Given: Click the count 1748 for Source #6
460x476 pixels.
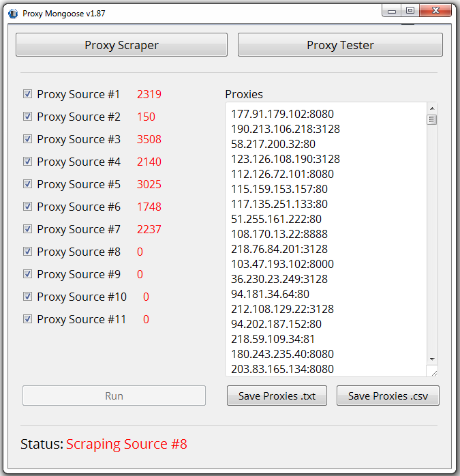Looking at the screenshot, I should click(149, 207).
